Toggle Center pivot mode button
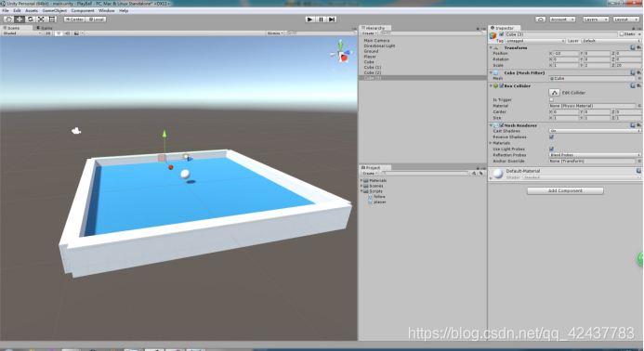 (74, 19)
